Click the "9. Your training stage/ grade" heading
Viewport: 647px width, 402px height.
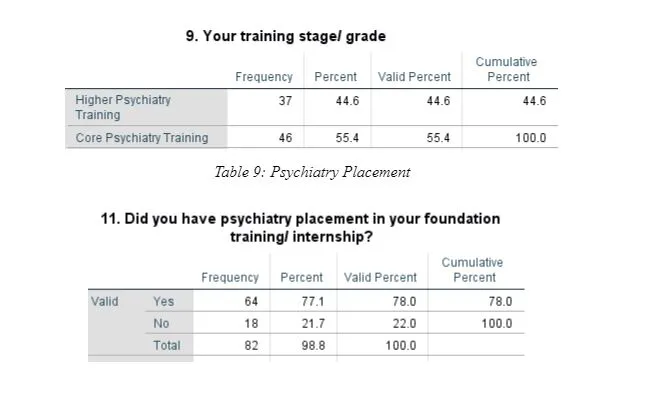point(286,36)
